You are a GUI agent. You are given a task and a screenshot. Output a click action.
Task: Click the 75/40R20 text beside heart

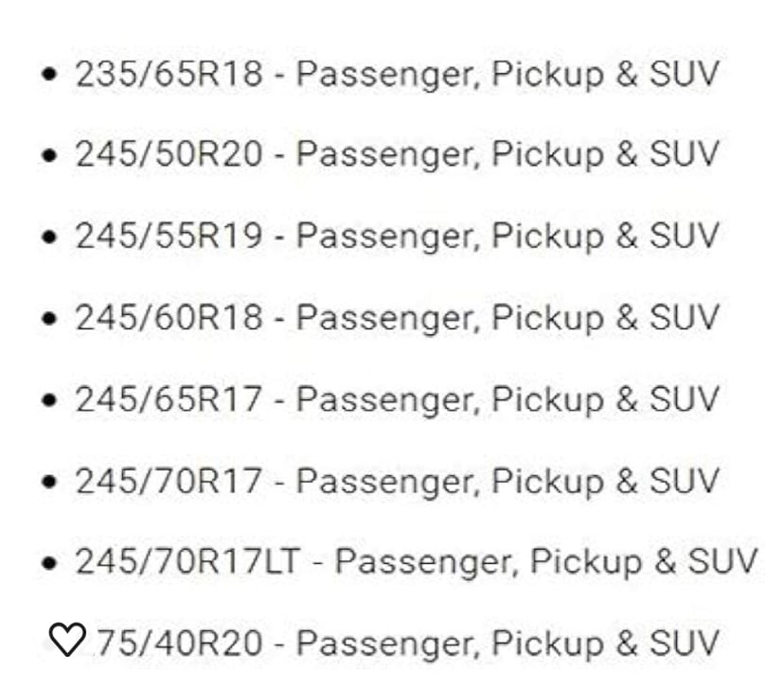pos(179,643)
